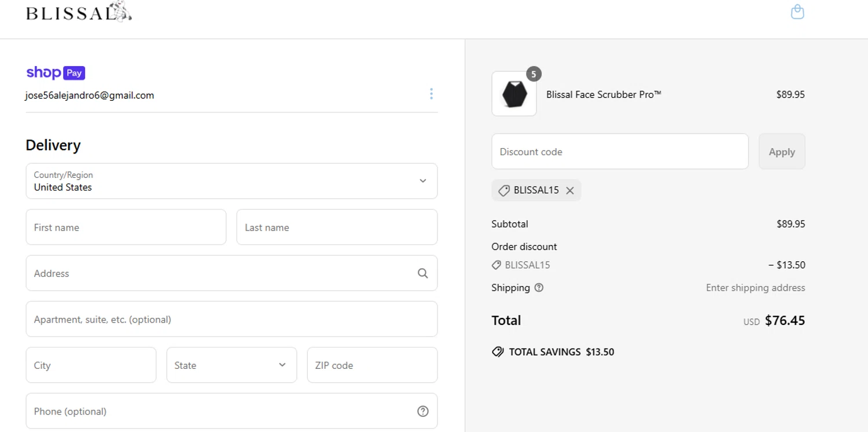Remove the BLISSAL15 discount code tag

point(570,191)
